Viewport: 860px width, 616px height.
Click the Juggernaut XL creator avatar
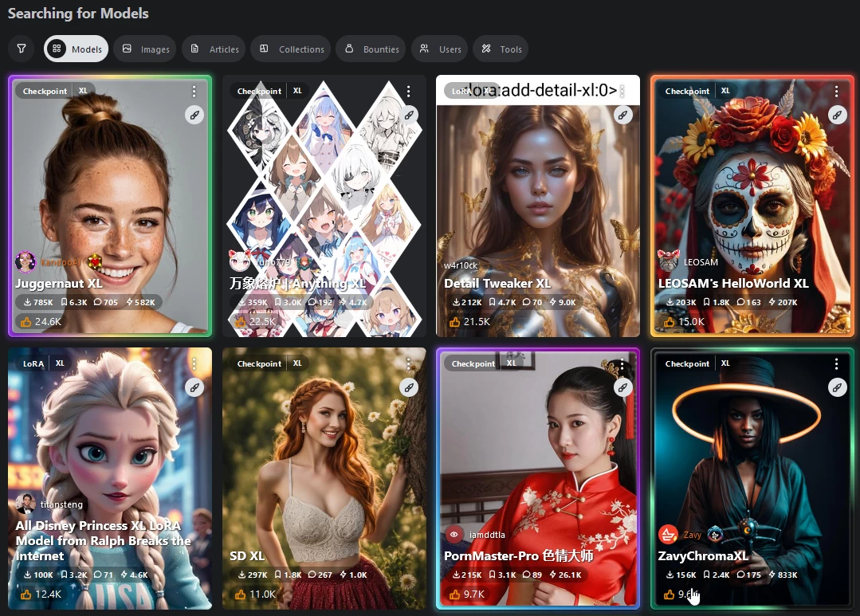[x=26, y=262]
